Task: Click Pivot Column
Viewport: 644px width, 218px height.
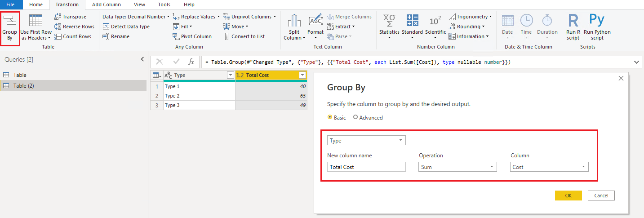Action: pos(192,36)
